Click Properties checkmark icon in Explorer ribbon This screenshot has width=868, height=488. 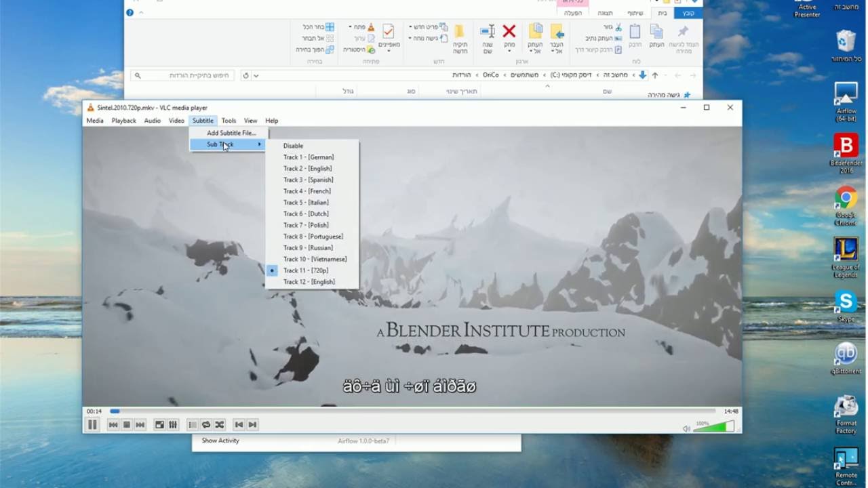tap(389, 31)
